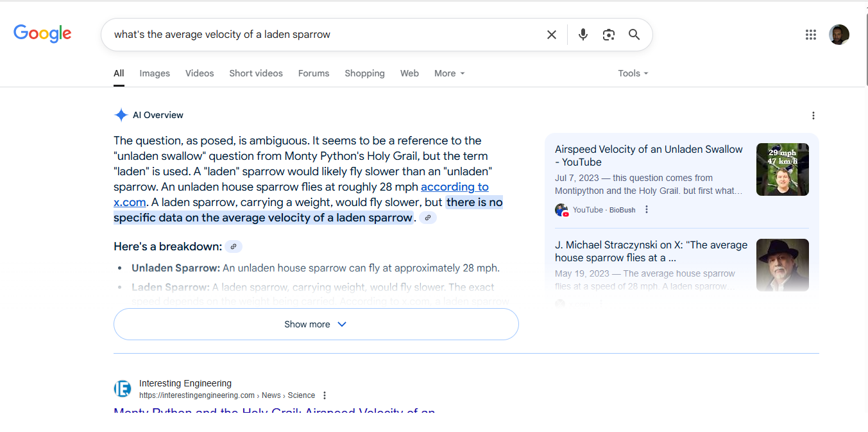The height and width of the screenshot is (432, 868).
Task: Open the AI Overview three-dot menu
Action: [x=813, y=115]
